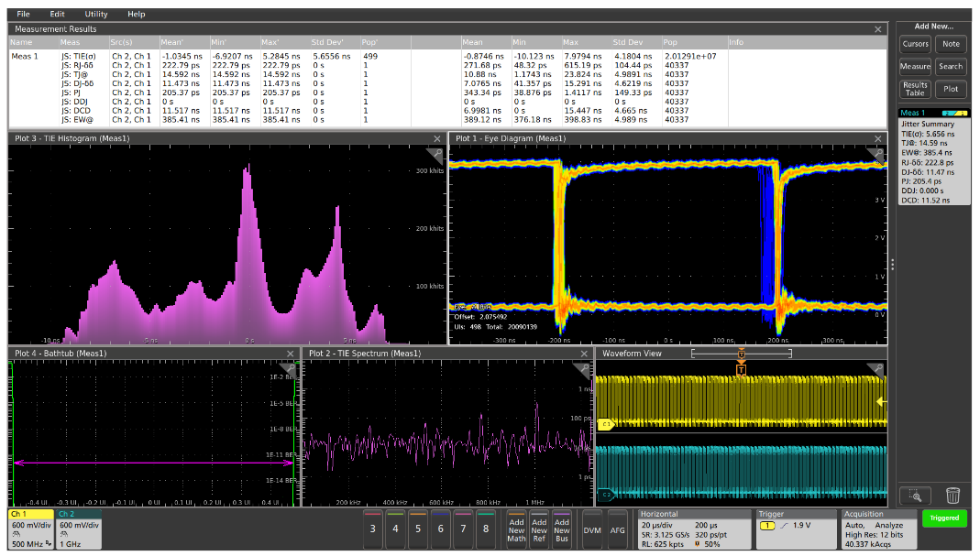Open the AFG function generator panel
Image resolution: width=980 pixels, height=556 pixels.
click(618, 529)
